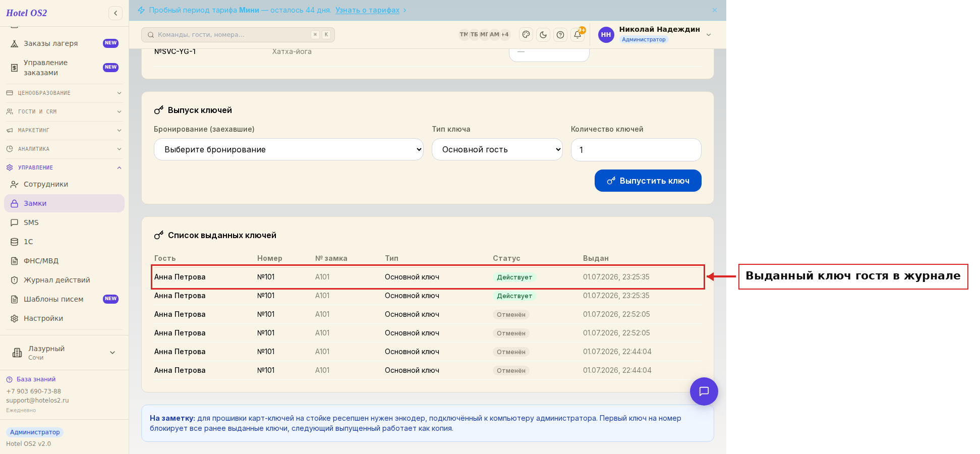Open the SMS sidebar item
This screenshot has height=454, width=980.
65,222
